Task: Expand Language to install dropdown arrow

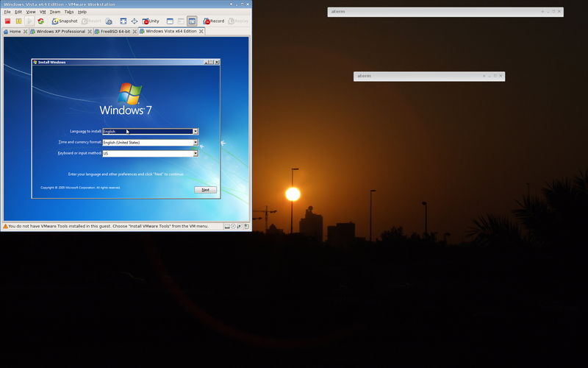Action: 196,132
